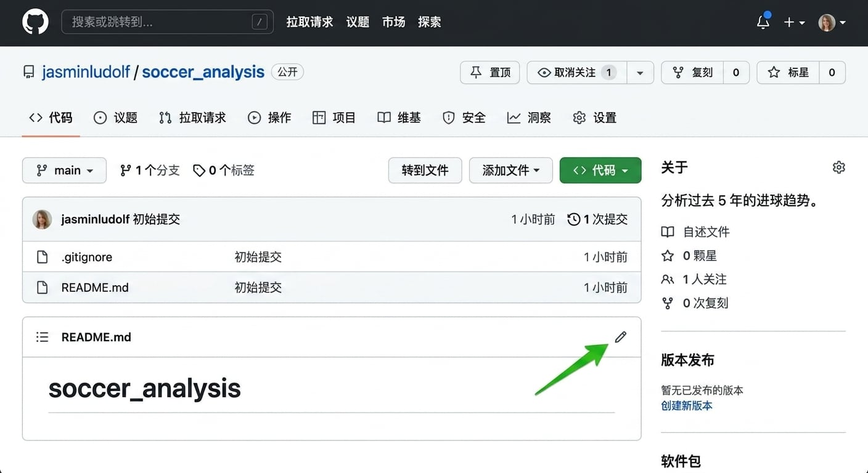Edit README with the pencil icon

[621, 336]
